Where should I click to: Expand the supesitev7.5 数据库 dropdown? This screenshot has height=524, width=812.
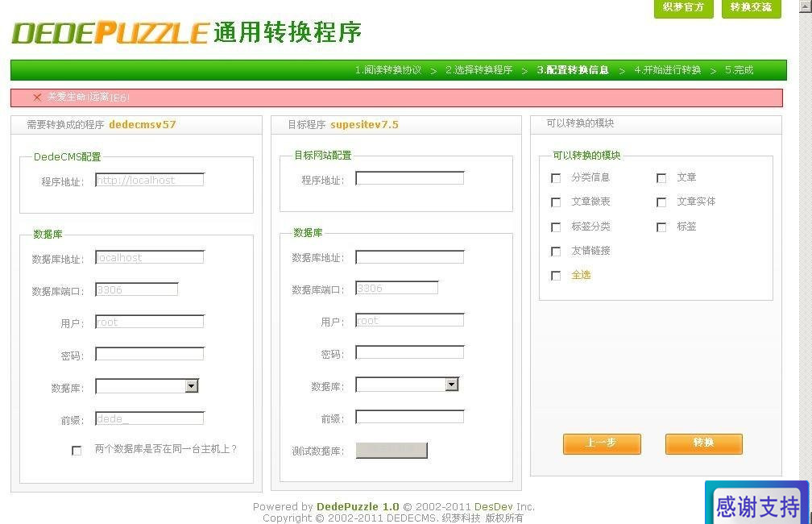[407, 385]
